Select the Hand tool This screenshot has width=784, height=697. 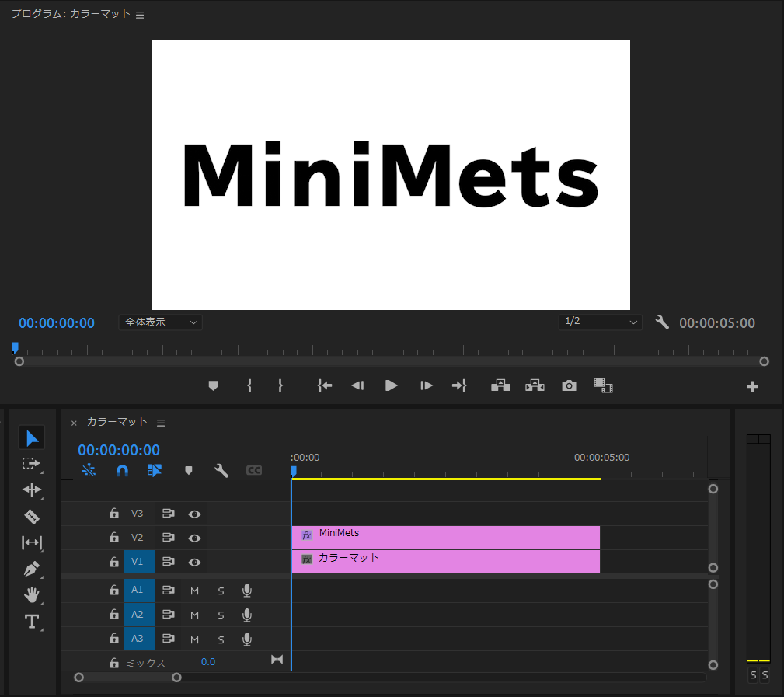[31, 595]
